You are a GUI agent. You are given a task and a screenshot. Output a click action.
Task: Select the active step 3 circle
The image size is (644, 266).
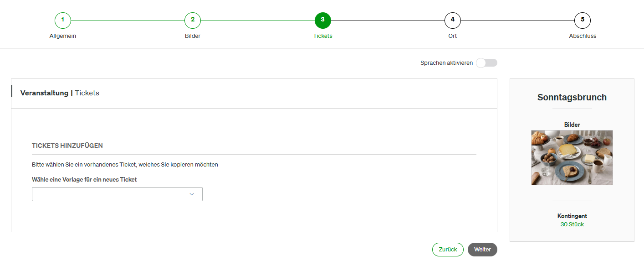click(x=323, y=21)
